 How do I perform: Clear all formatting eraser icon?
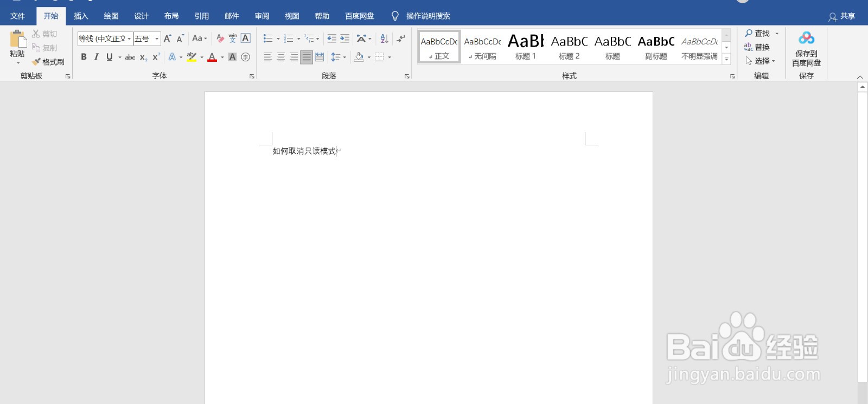tap(220, 39)
